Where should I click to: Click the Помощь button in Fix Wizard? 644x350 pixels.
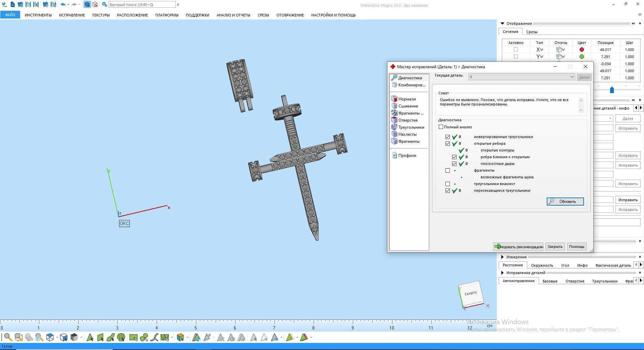point(577,247)
